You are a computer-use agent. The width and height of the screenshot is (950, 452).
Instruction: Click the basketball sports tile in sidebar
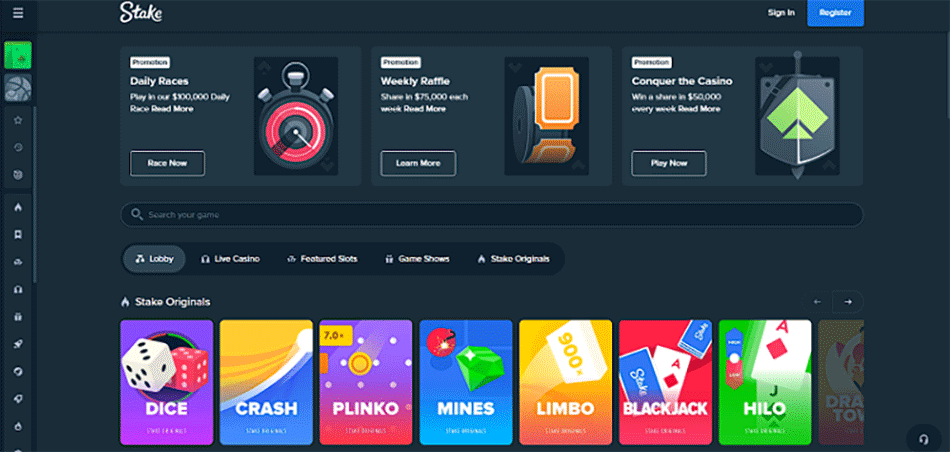click(x=18, y=88)
